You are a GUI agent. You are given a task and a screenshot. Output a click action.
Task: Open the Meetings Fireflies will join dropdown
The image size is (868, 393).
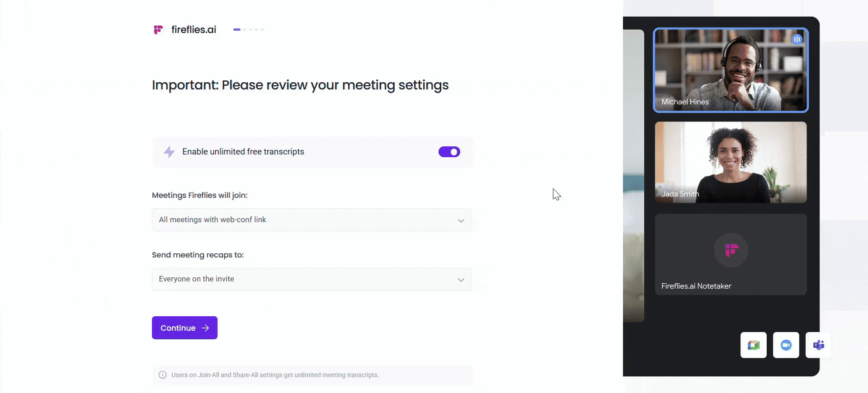(x=311, y=220)
